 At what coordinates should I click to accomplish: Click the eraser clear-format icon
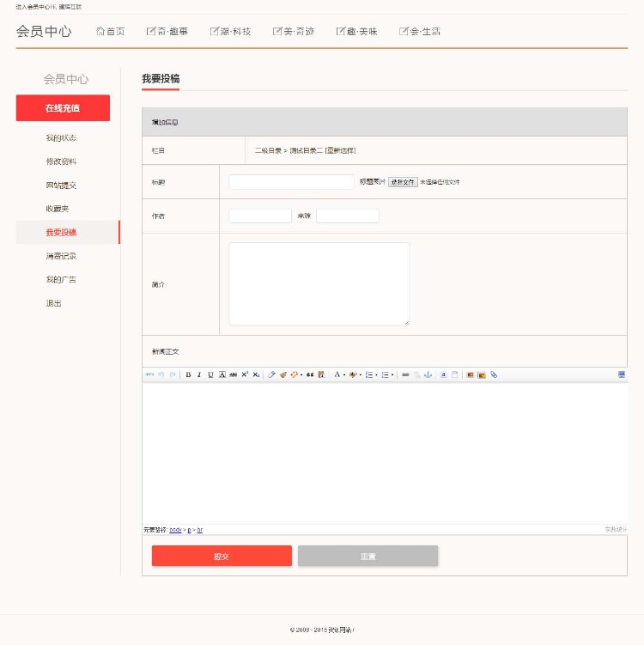[x=271, y=374]
